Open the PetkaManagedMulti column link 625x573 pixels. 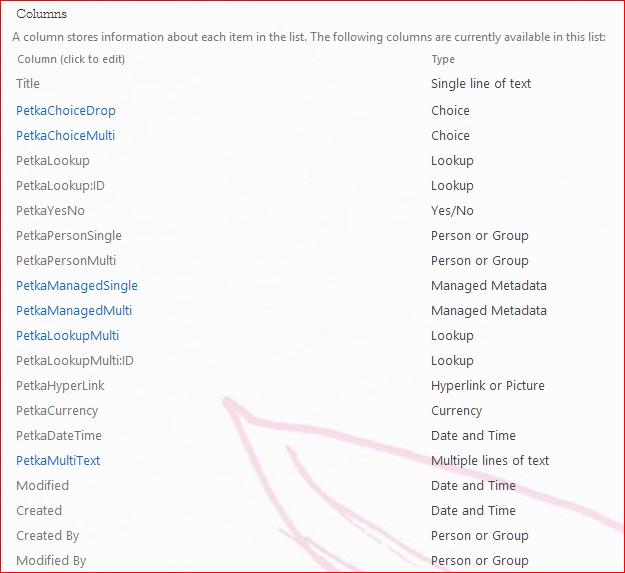tap(74, 311)
